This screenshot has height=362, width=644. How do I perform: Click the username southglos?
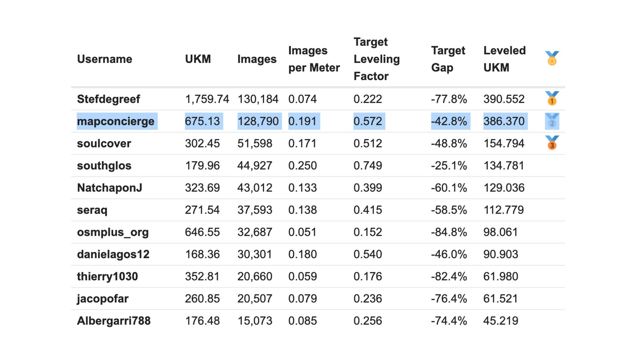[104, 166]
